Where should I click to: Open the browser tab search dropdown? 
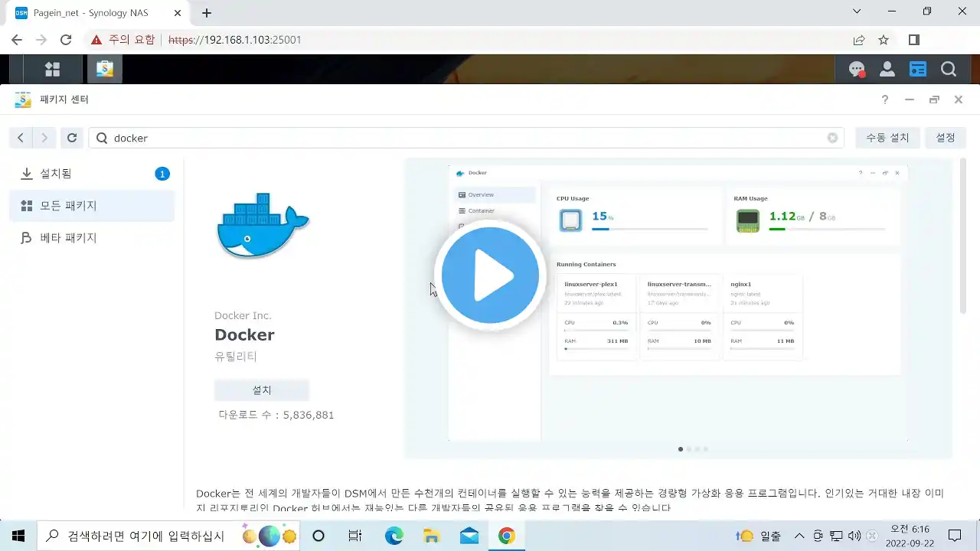coord(856,11)
